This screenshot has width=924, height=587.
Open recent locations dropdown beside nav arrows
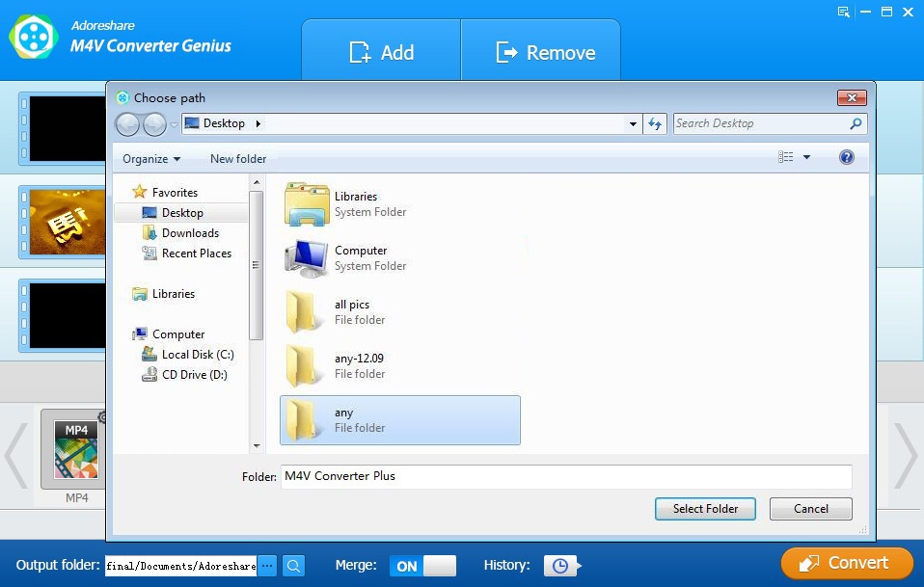point(174,124)
